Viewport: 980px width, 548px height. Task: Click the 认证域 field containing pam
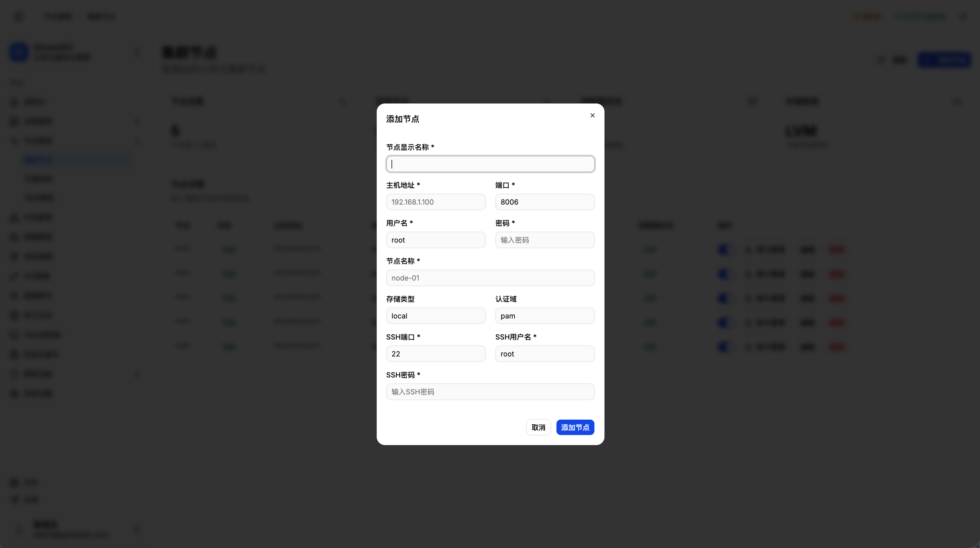coord(545,316)
